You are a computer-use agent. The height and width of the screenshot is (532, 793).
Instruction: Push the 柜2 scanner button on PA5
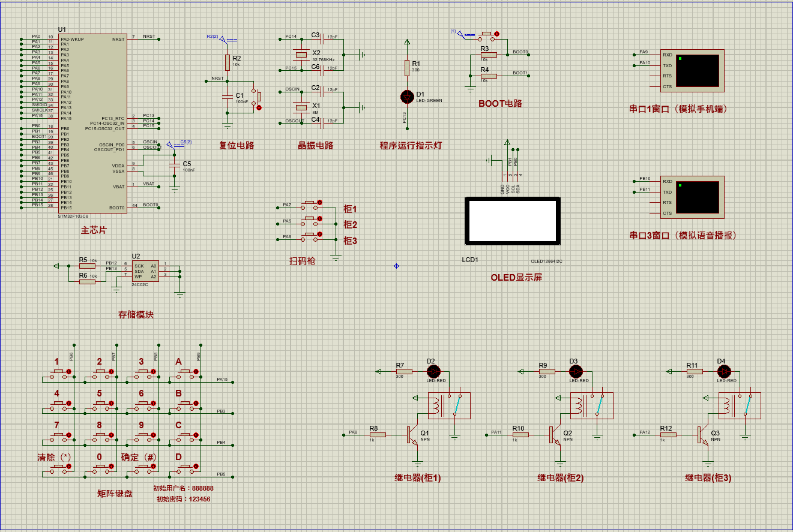[311, 220]
